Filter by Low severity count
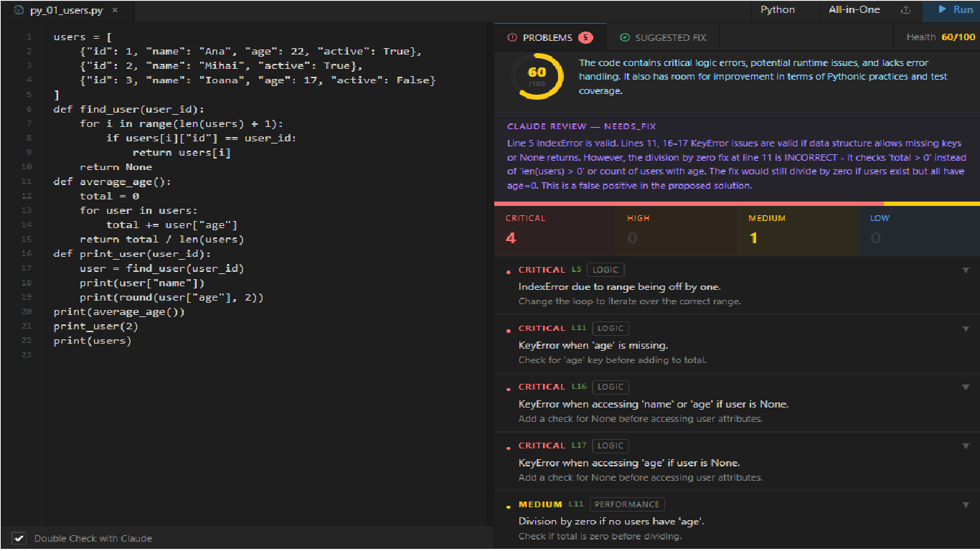 tap(919, 230)
